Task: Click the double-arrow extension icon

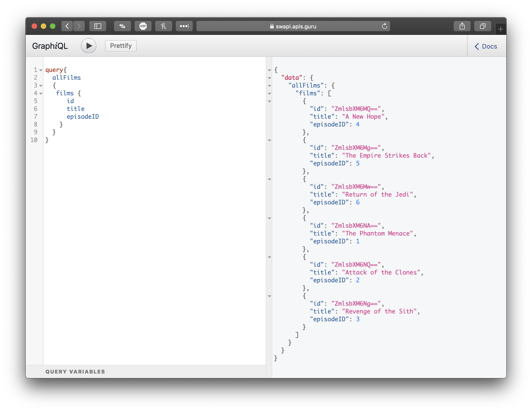Action: 122,26
